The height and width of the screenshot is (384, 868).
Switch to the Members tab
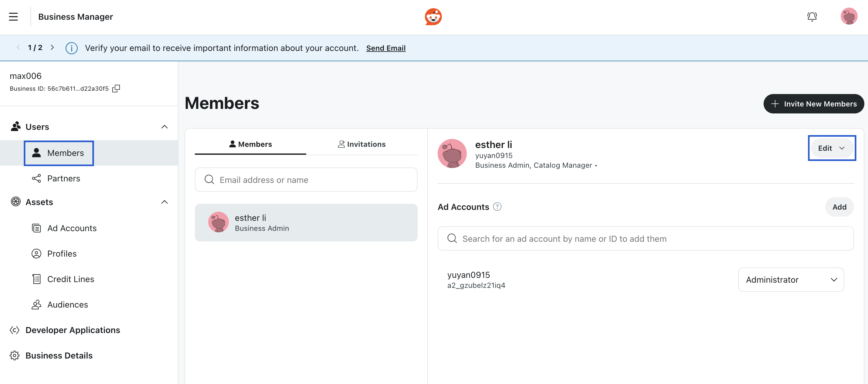250,144
